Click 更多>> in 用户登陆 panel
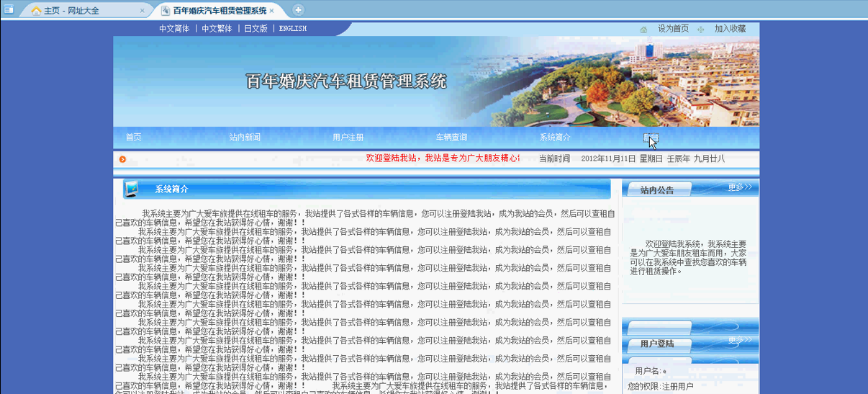 click(740, 340)
